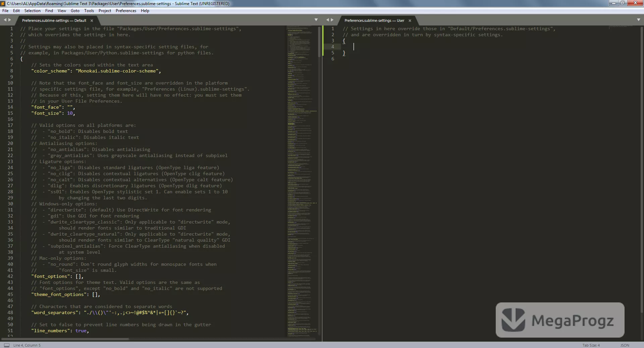
Task: Open the right pane tab list dropdown
Action: point(638,20)
